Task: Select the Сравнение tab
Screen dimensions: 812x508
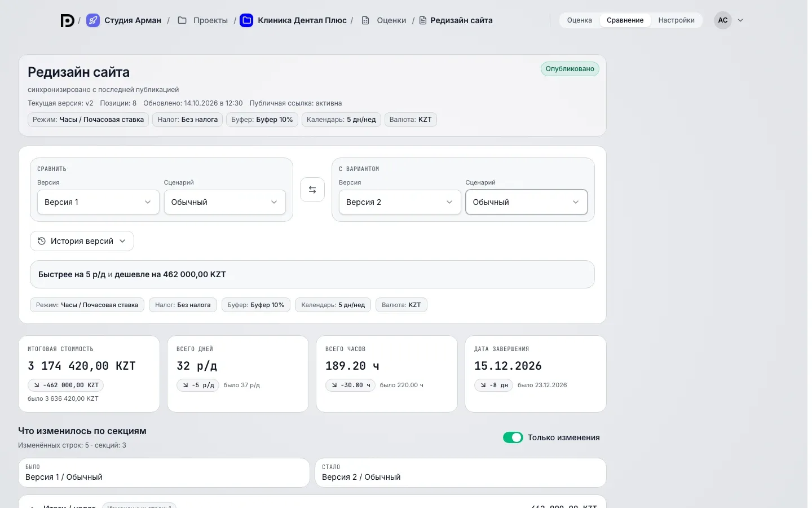Action: tap(625, 20)
